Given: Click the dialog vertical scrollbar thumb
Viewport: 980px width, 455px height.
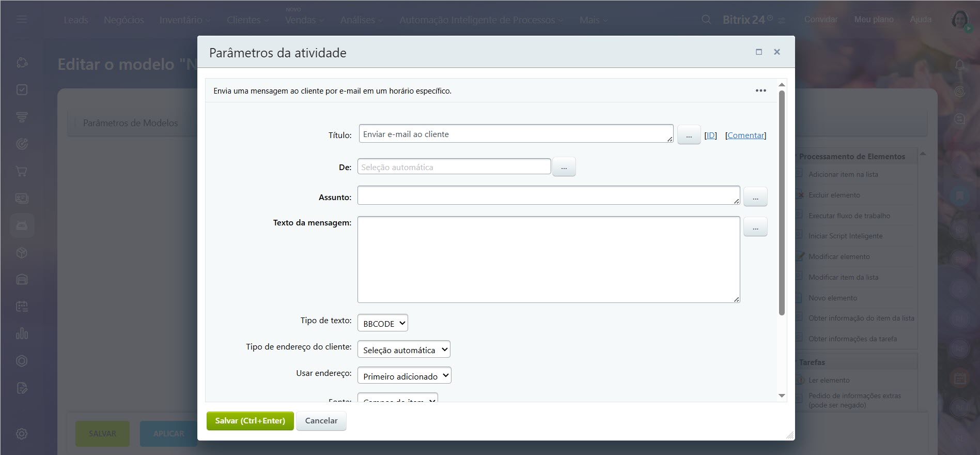Looking at the screenshot, I should [782, 203].
